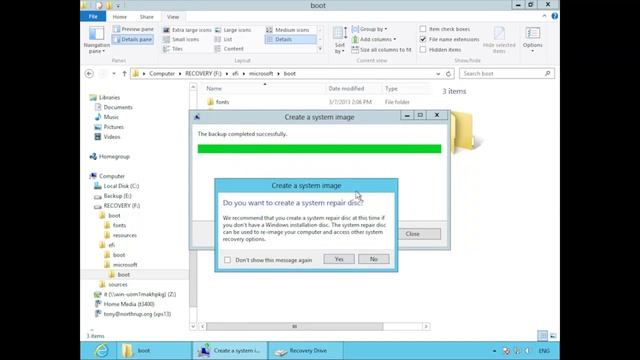
Task: Go up one folder level
Action: 124,73
